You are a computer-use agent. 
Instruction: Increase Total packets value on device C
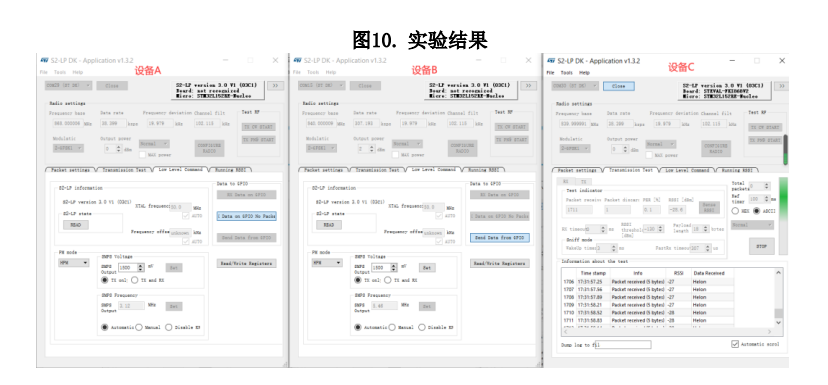(x=767, y=184)
